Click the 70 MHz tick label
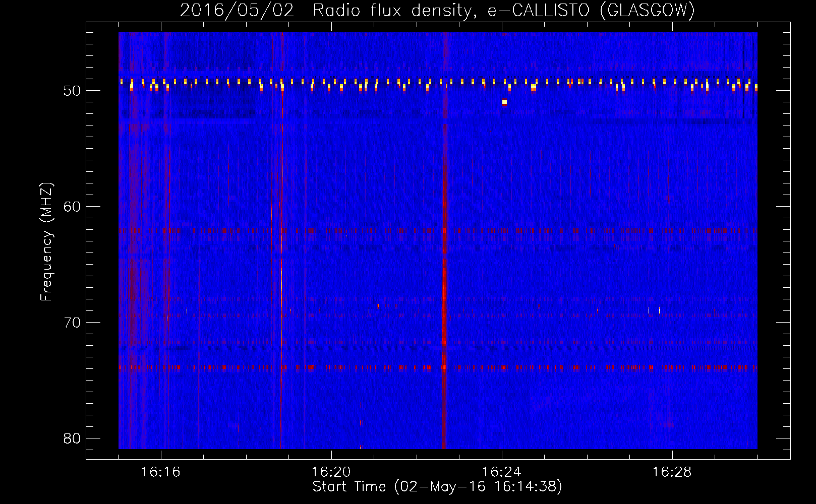The height and width of the screenshot is (504, 816). 72,323
